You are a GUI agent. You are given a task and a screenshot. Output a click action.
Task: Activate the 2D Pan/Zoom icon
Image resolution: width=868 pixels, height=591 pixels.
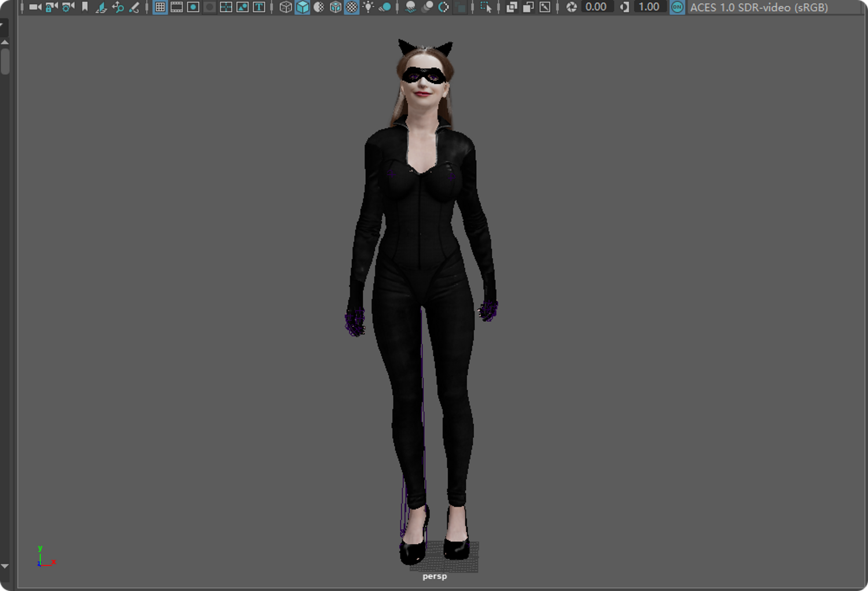pos(118,7)
